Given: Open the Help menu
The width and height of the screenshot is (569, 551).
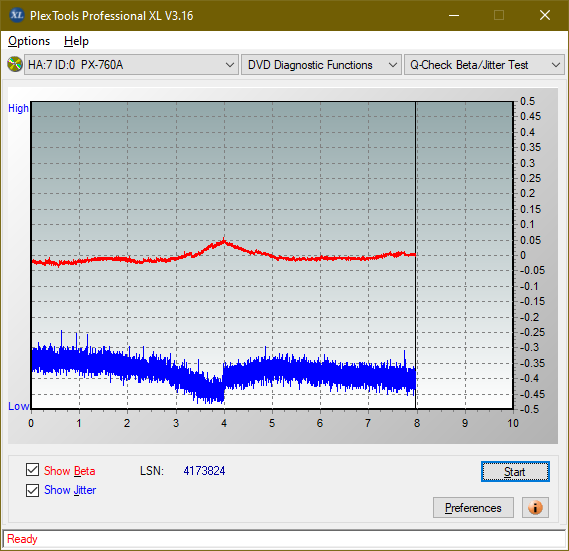Looking at the screenshot, I should click(76, 41).
